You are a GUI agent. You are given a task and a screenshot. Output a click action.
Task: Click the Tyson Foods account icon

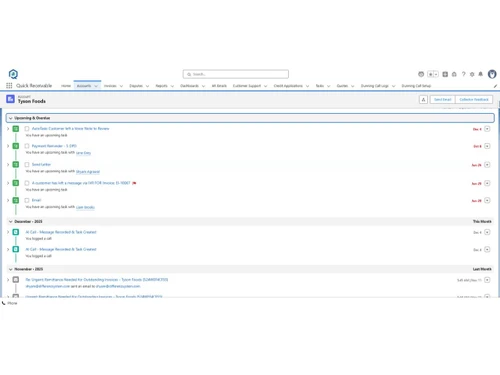[10, 99]
